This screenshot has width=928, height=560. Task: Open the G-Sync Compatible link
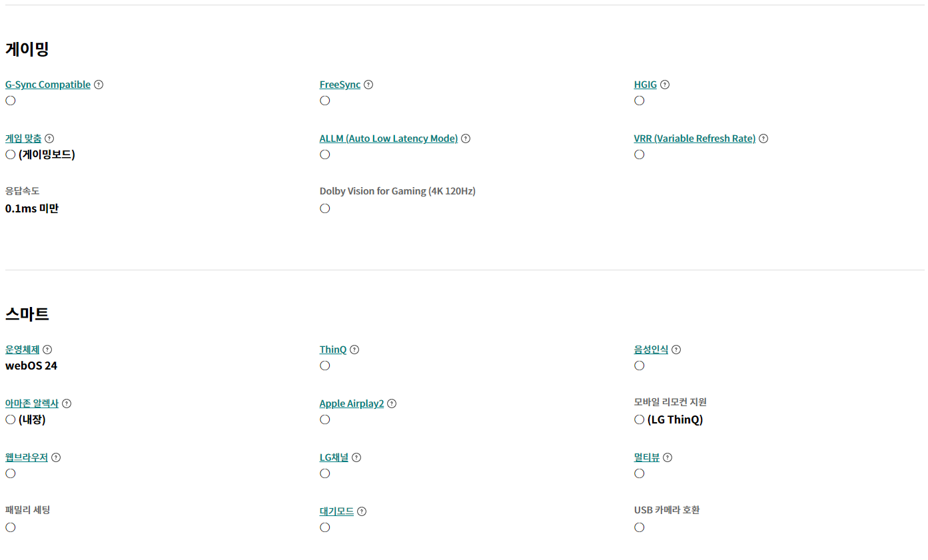48,85
